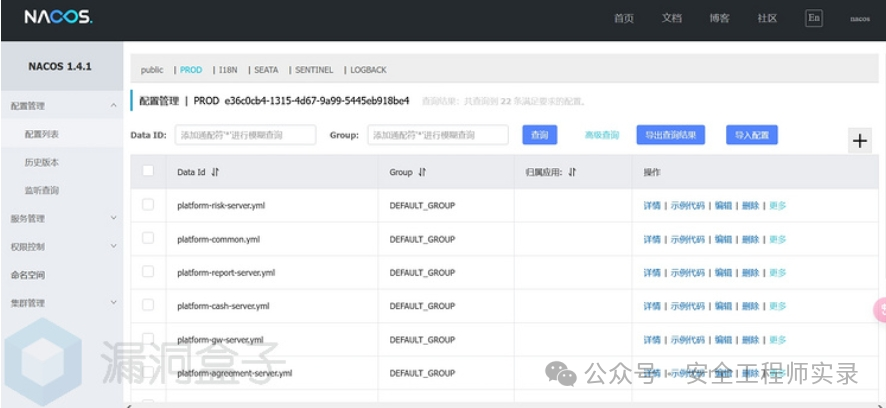886x408 pixels.
Task: Click the 导入配置 button
Action: [x=752, y=135]
